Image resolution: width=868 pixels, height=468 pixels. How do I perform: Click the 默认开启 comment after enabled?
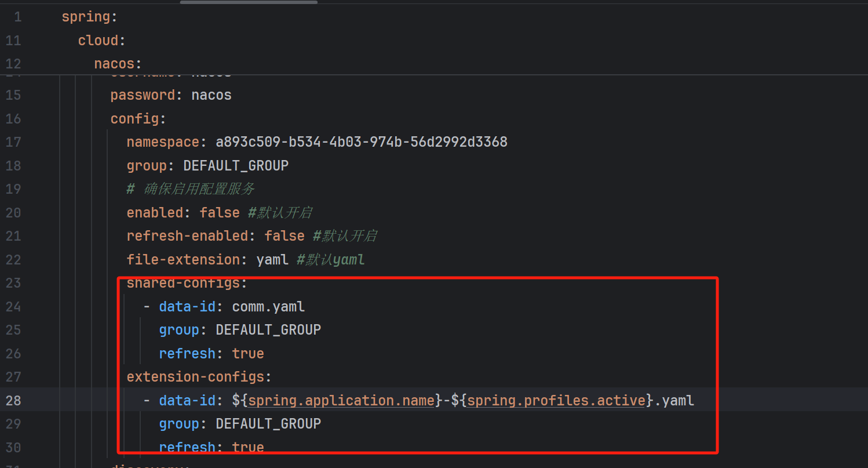click(280, 212)
